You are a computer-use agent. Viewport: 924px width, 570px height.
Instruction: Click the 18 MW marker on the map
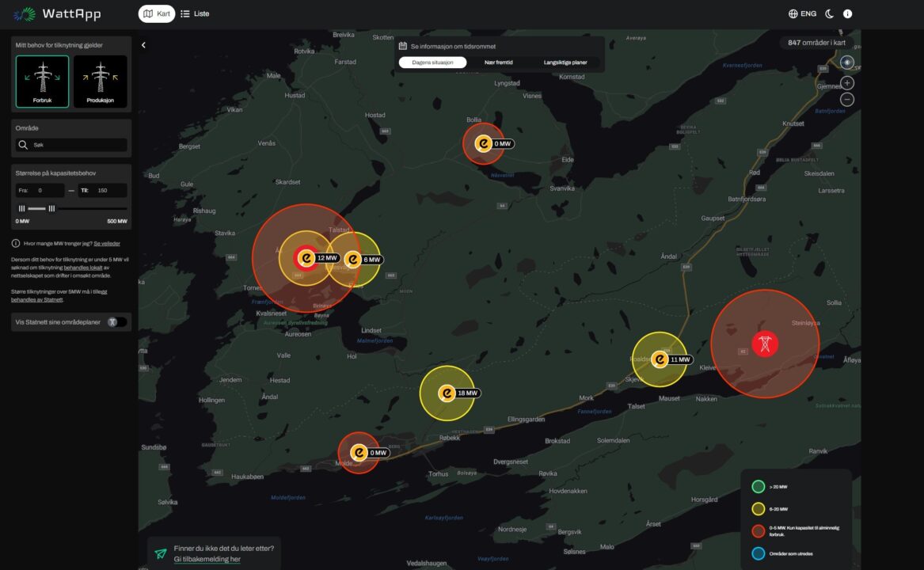[x=448, y=391]
